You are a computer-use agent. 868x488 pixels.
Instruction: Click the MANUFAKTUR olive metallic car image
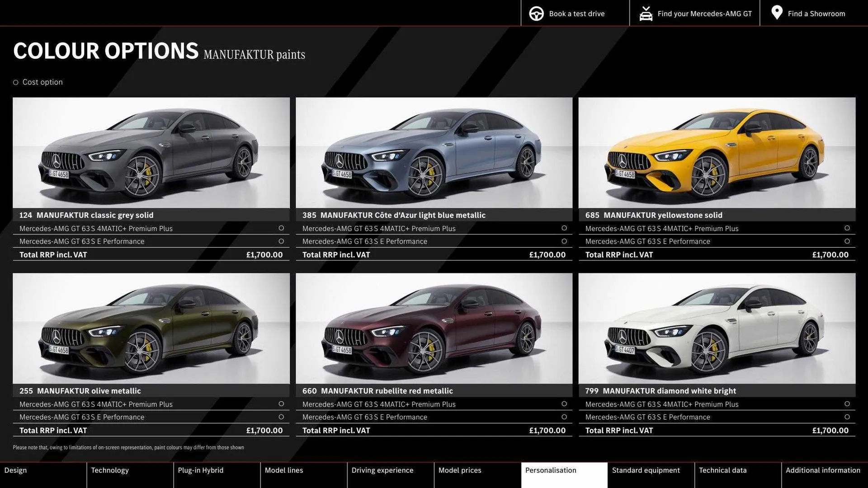(x=151, y=328)
